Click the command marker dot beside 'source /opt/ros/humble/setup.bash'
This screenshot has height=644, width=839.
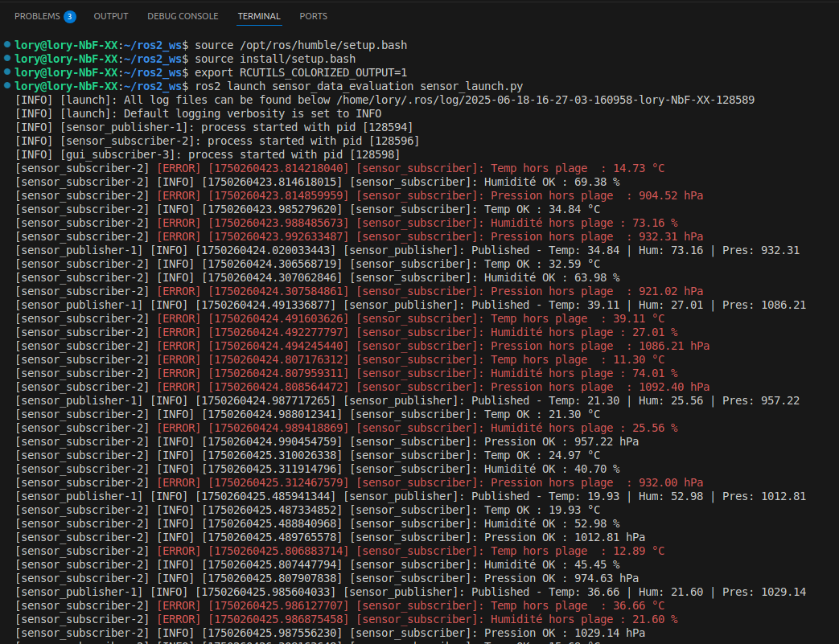pos(7,45)
